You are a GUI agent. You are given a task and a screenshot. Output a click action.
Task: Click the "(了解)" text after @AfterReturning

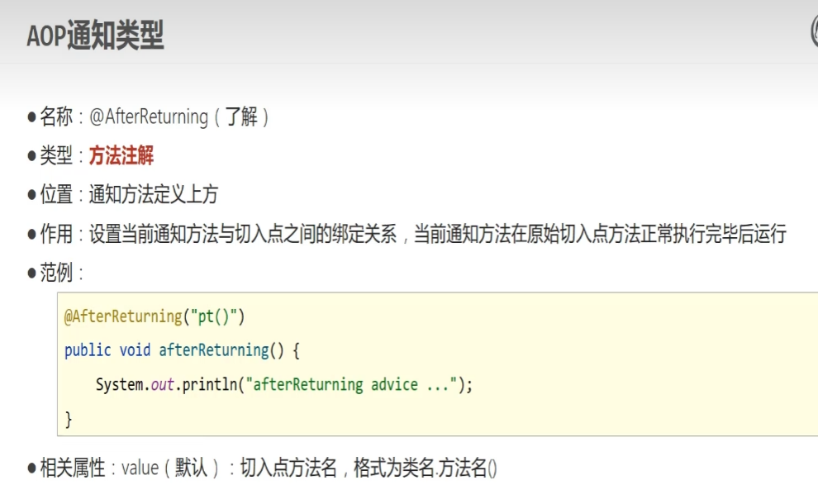pyautogui.click(x=242, y=117)
